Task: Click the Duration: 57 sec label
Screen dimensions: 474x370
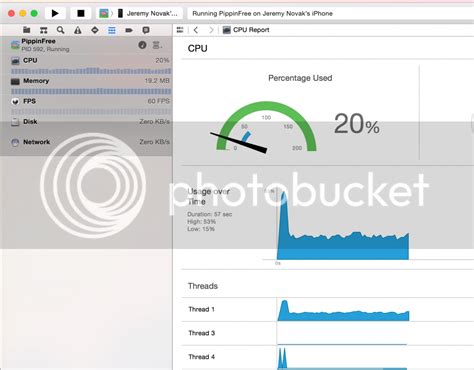Action: 210,214
